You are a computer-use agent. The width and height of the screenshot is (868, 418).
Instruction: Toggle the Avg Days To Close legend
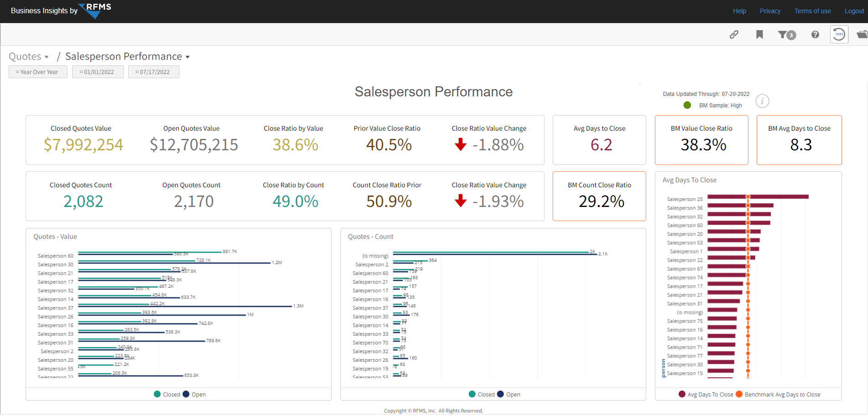click(x=706, y=394)
